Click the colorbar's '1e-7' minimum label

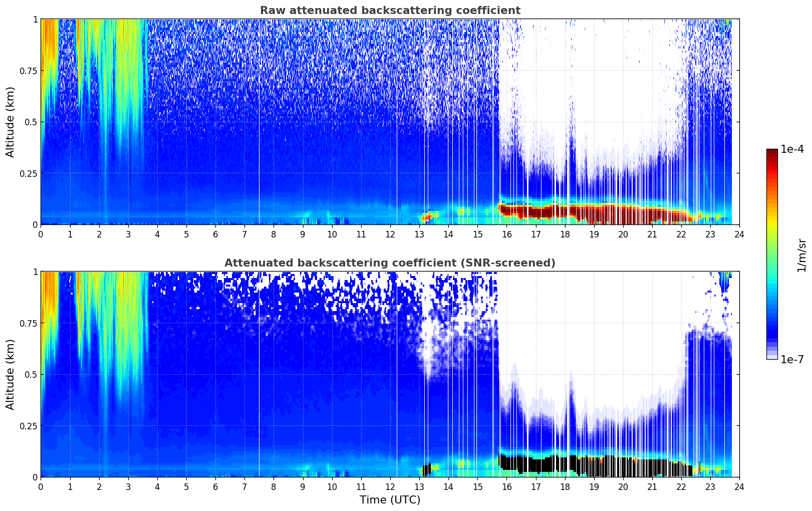click(x=792, y=359)
